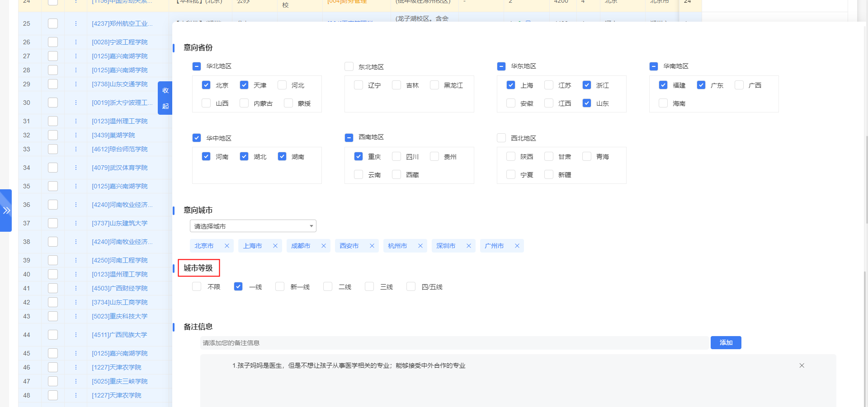Open the 请选择城市 city dropdown
The height and width of the screenshot is (407, 868).
pyautogui.click(x=253, y=226)
